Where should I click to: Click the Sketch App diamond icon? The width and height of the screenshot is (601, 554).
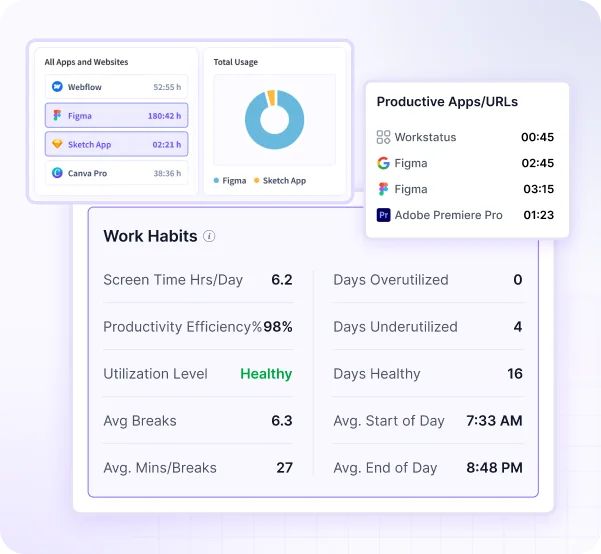click(57, 144)
